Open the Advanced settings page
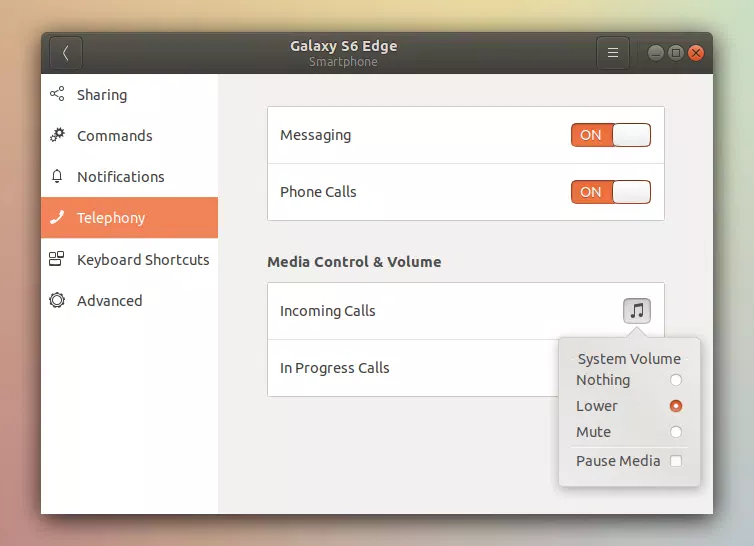 129,301
